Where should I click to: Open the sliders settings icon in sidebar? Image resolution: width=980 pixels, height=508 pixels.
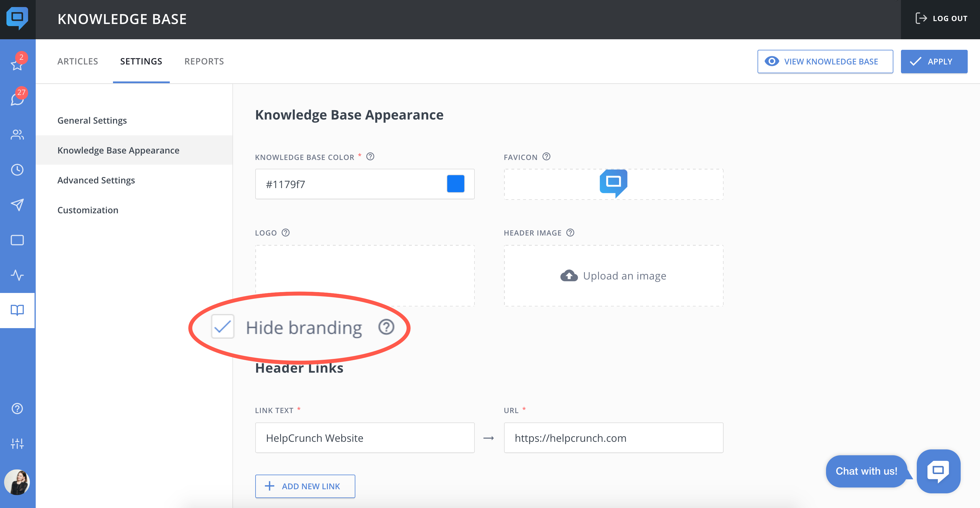click(x=17, y=444)
